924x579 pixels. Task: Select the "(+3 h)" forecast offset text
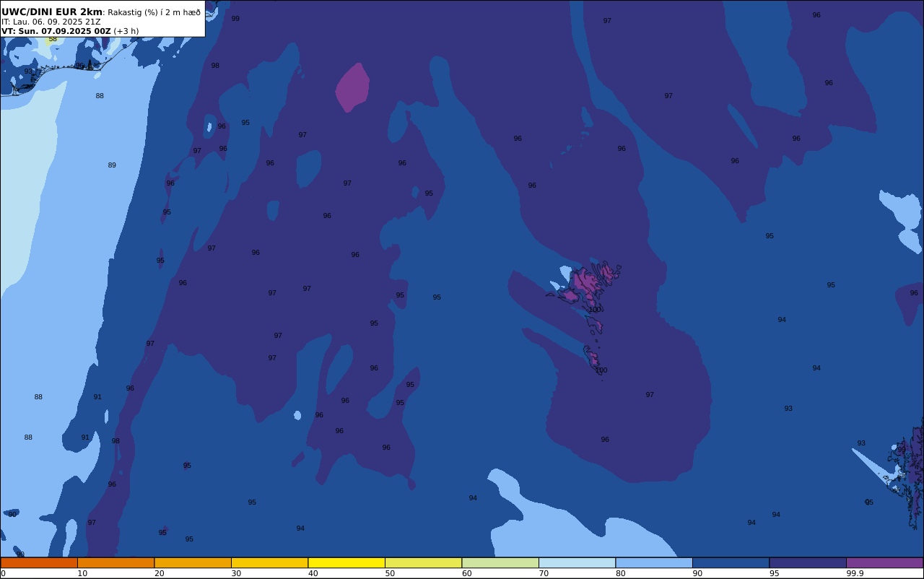[126, 31]
